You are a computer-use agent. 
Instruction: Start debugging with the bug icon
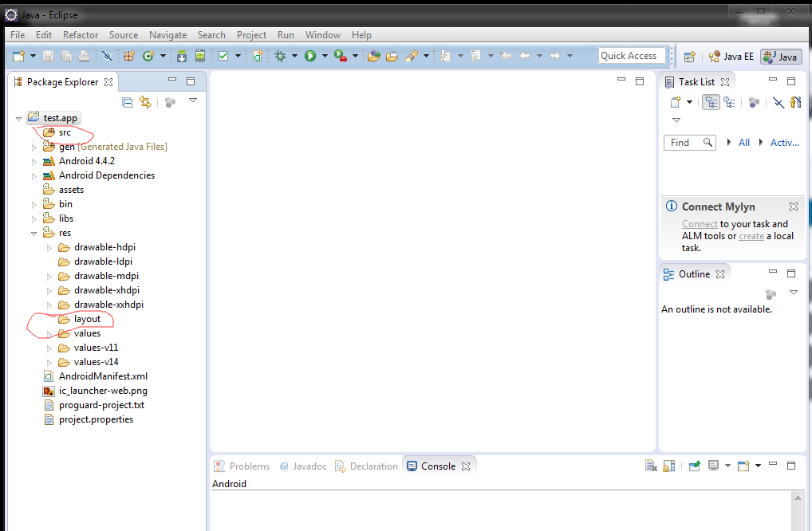tap(281, 56)
